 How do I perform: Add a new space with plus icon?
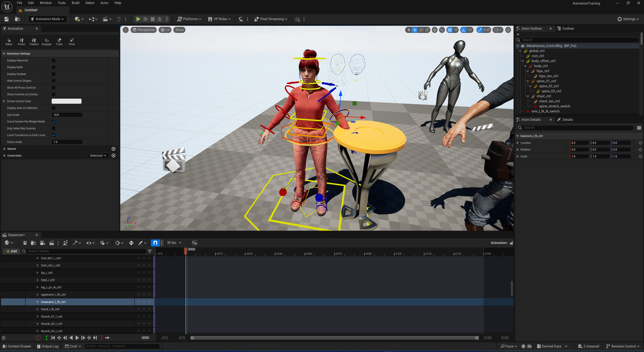(113, 149)
